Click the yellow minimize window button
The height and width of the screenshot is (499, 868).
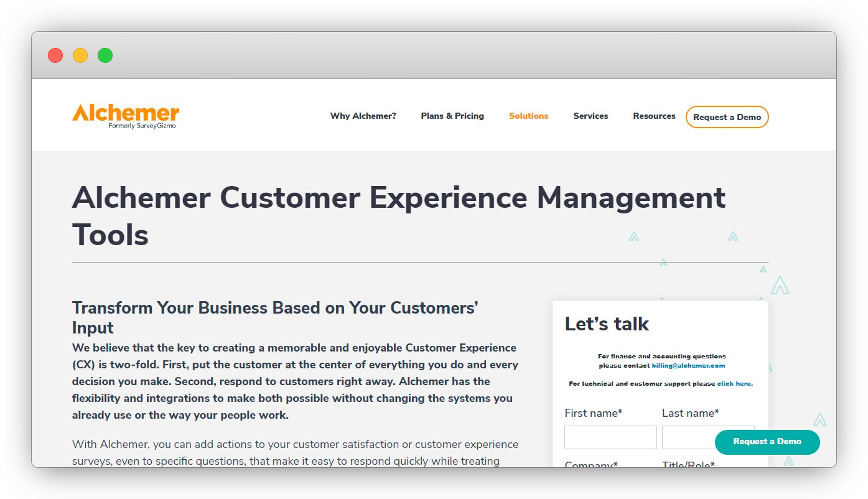(80, 55)
